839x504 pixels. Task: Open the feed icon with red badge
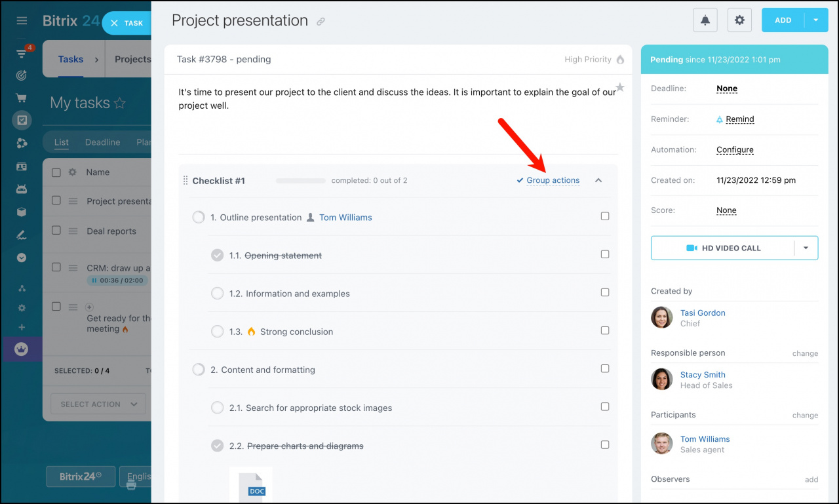coord(22,53)
